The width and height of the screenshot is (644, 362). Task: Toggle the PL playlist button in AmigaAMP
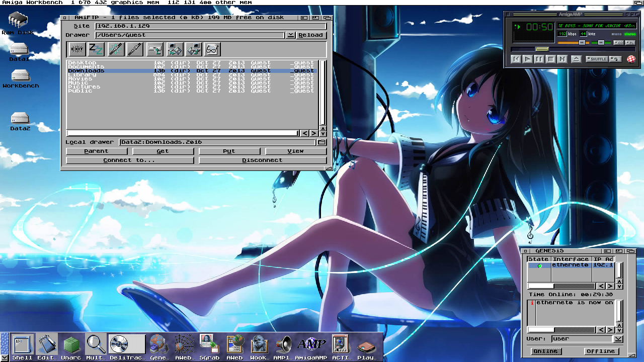pos(630,43)
